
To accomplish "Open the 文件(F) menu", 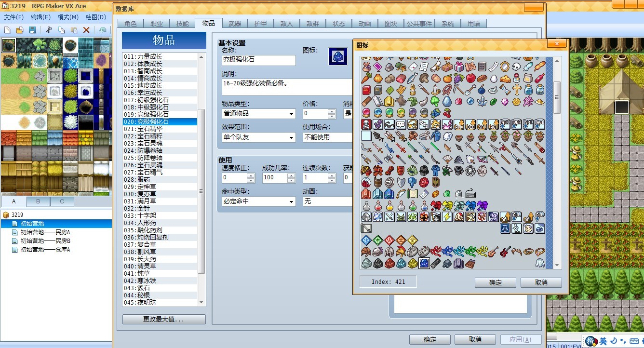I will [x=14, y=17].
